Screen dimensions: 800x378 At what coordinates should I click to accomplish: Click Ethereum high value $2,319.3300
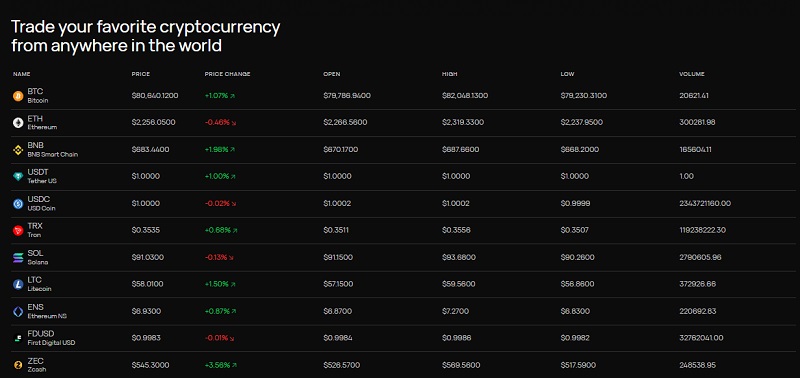(463, 123)
